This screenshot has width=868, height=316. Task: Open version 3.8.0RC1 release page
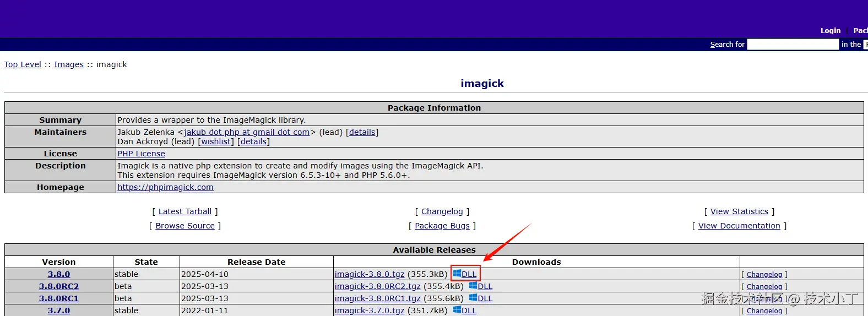pyautogui.click(x=59, y=298)
